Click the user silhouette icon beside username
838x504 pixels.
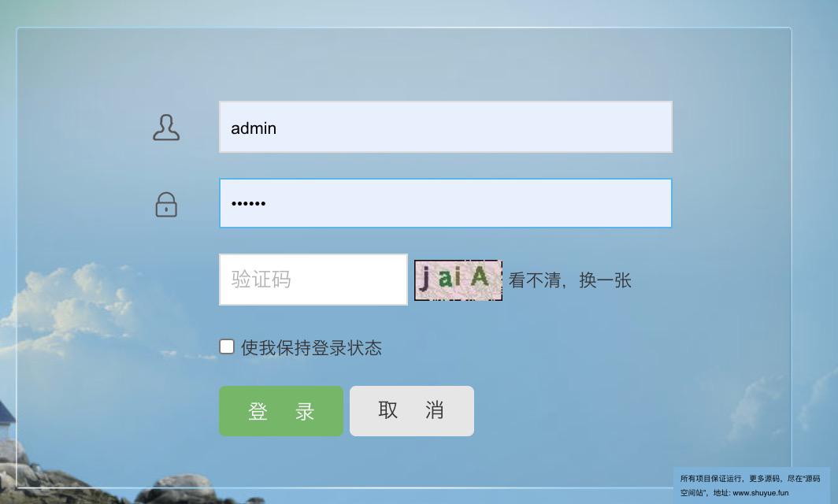click(166, 128)
